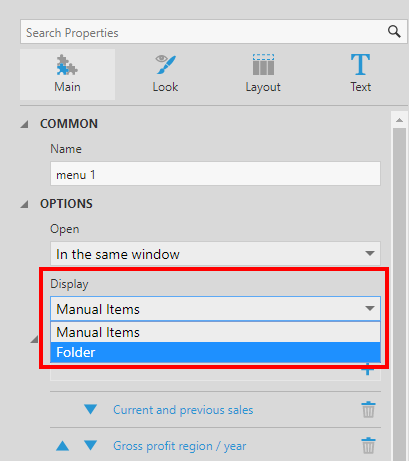Open the Main properties tab
This screenshot has width=409, height=461.
(x=67, y=74)
